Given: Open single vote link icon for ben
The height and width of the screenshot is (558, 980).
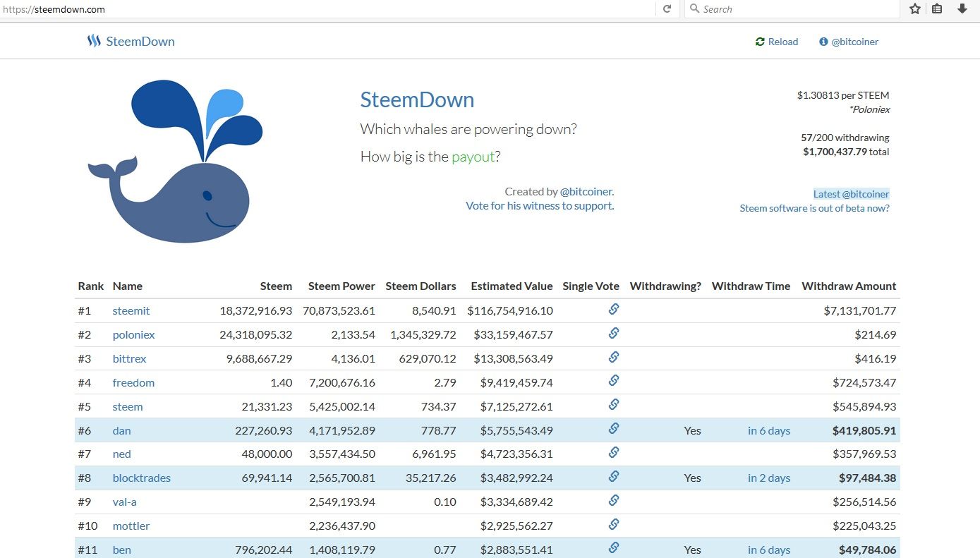Looking at the screenshot, I should 614,547.
